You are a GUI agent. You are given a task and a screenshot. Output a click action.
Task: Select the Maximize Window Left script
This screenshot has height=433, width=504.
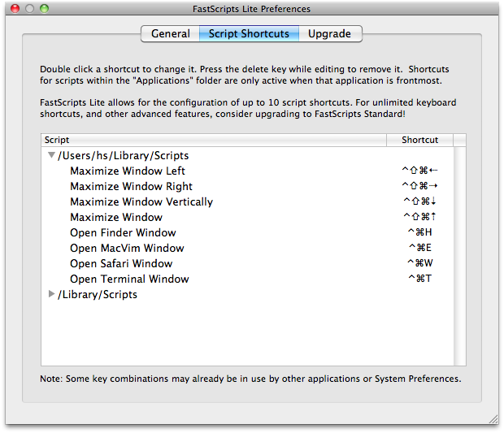128,171
